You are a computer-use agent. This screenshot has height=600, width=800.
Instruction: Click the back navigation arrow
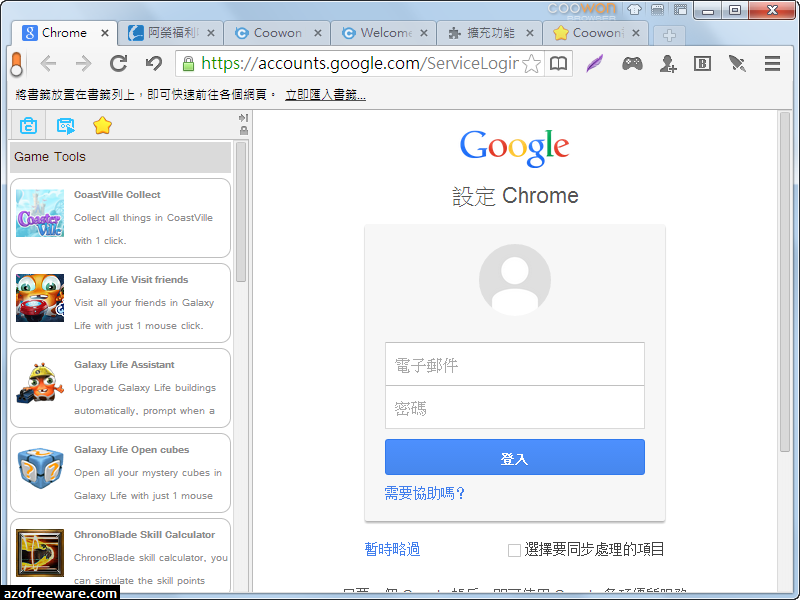pyautogui.click(x=48, y=64)
